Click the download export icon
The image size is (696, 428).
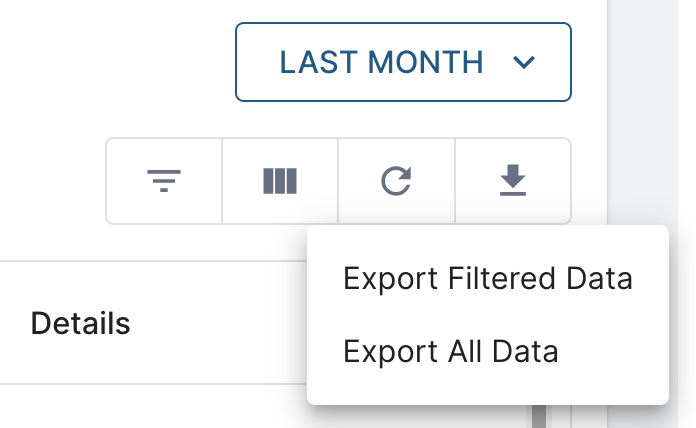tap(513, 181)
